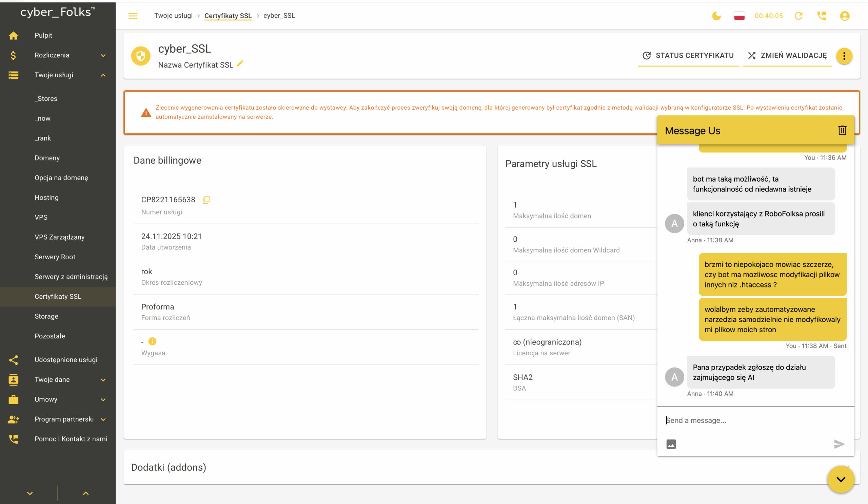
Task: Click the Polish flag language icon
Action: tap(739, 16)
